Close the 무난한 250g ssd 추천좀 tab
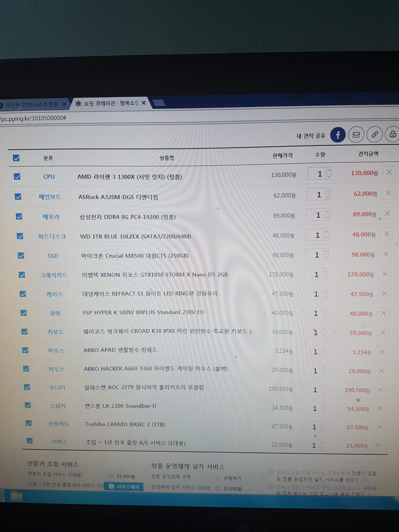 (64, 104)
